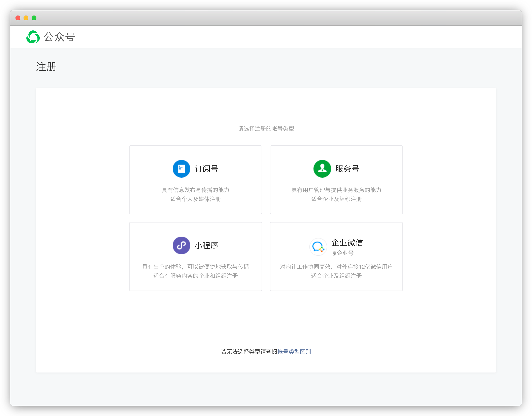Click 适合企业及组织注册 in the 服务号 card
This screenshot has height=416, width=532.
[336, 199]
